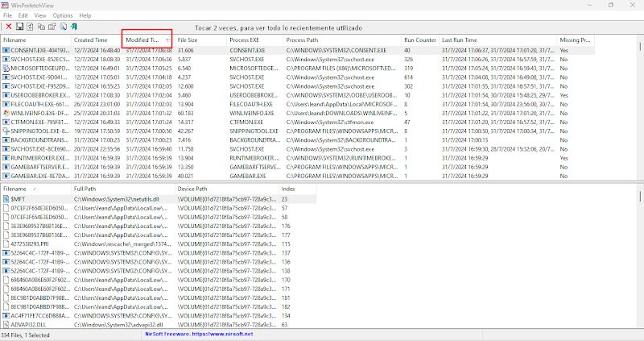Click the red X delete files icon

pyautogui.click(x=9, y=27)
